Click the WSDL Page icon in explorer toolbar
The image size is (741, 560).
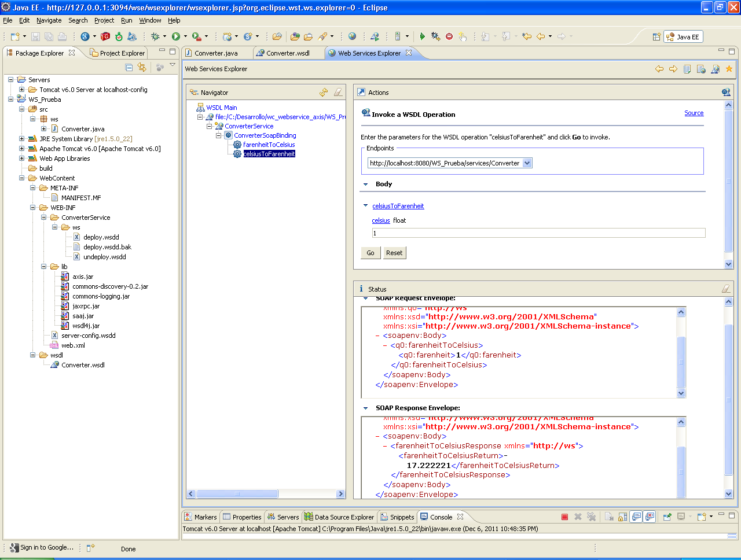point(715,69)
